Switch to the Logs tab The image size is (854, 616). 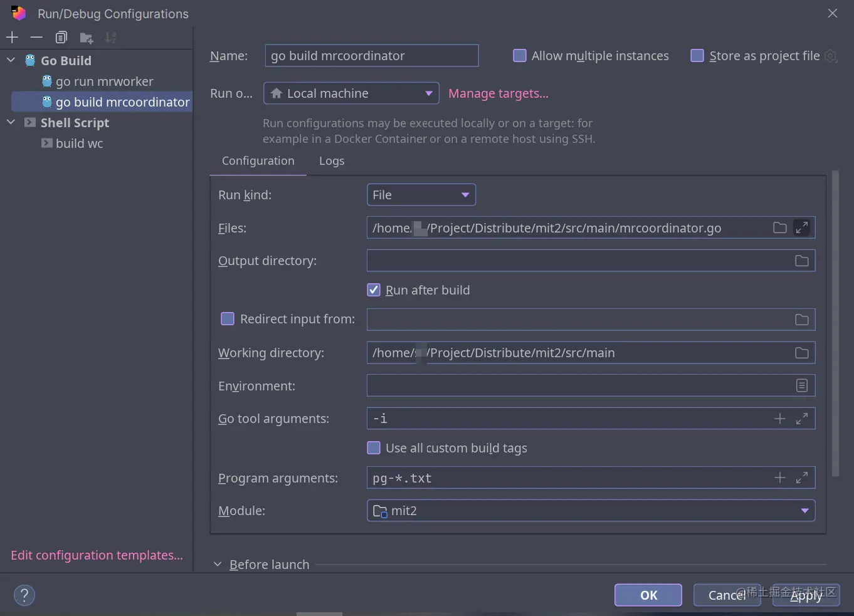tap(332, 161)
